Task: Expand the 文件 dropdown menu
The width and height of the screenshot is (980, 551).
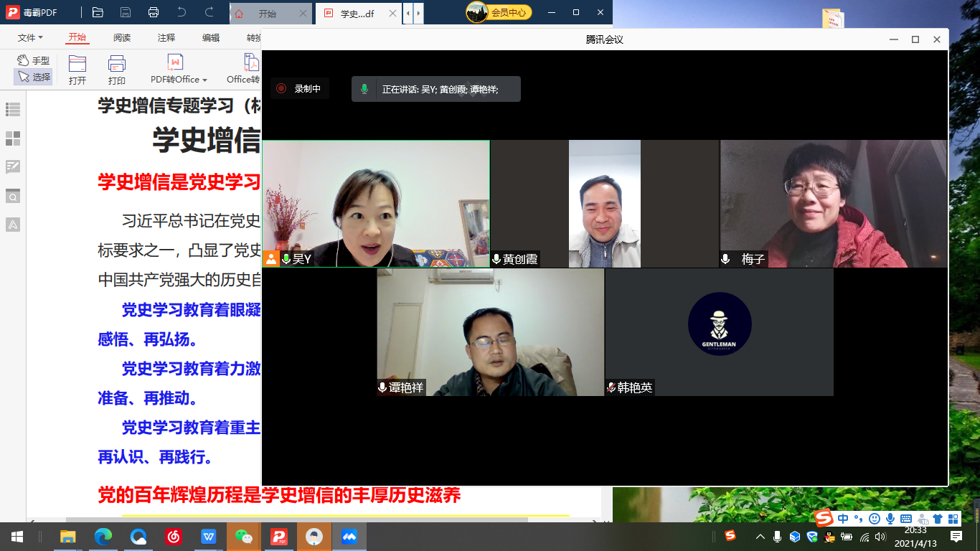Action: pos(30,38)
